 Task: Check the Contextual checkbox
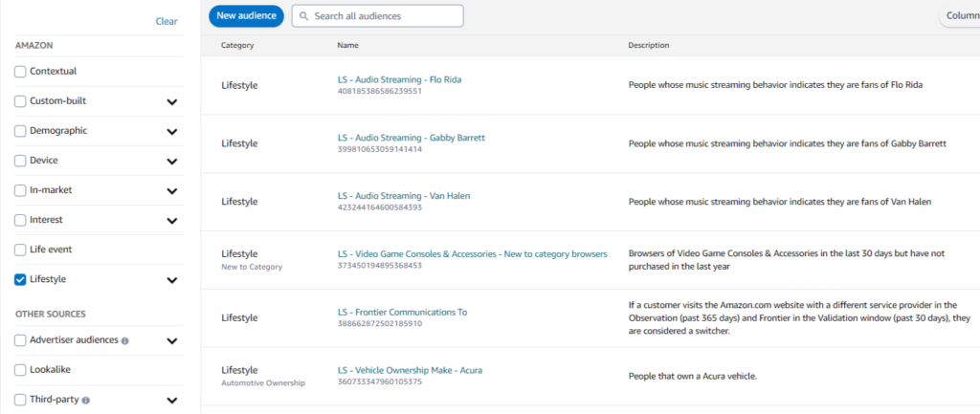(20, 72)
